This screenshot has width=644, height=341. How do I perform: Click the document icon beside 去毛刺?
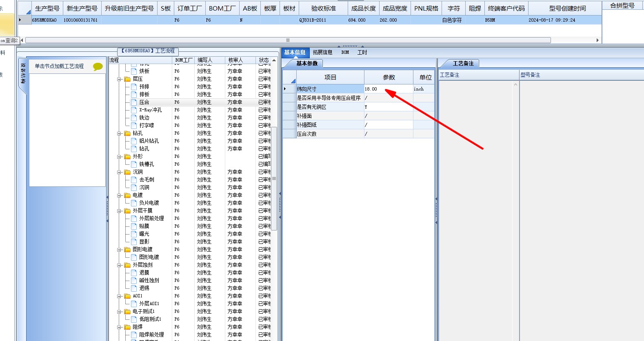click(134, 180)
